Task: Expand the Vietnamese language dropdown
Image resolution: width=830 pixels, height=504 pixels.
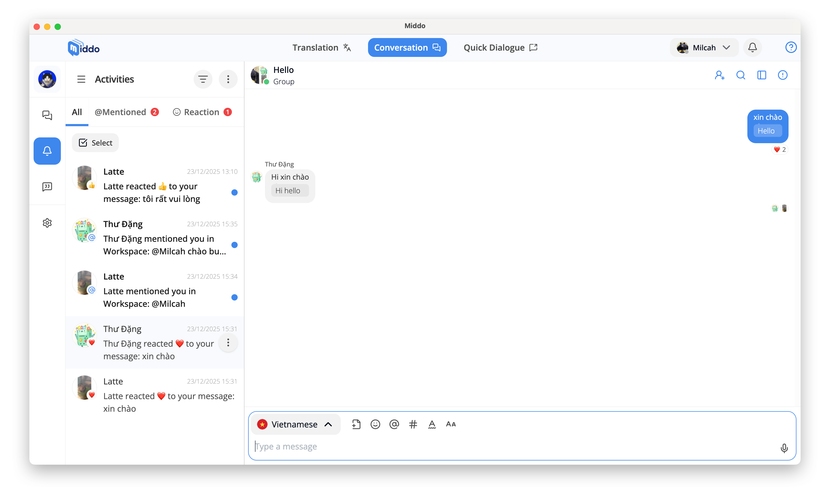Action: tap(295, 424)
